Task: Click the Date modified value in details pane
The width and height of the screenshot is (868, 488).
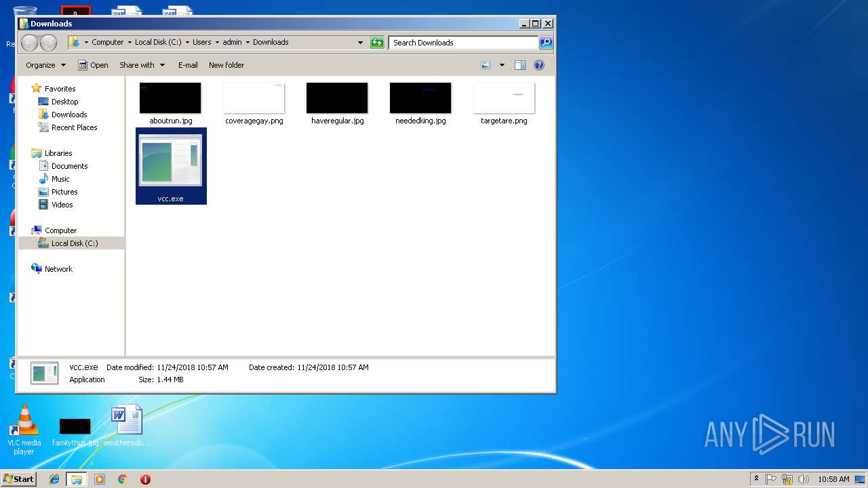Action: click(x=193, y=367)
